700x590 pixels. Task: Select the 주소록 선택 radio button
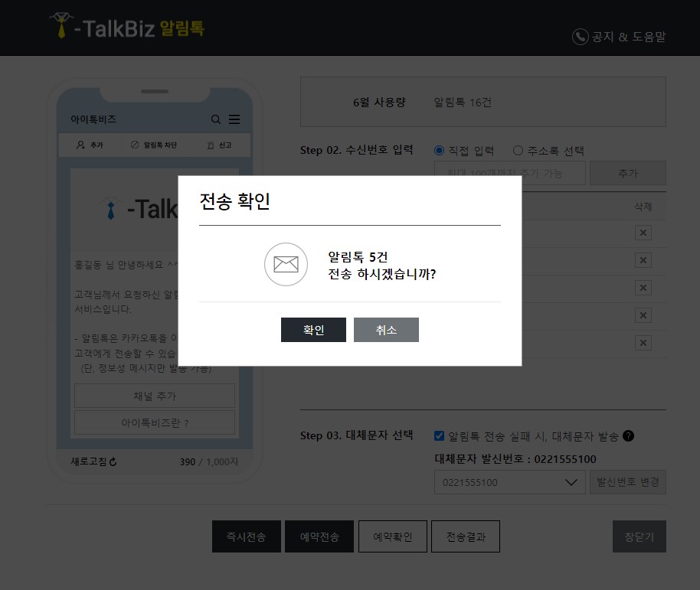(518, 150)
